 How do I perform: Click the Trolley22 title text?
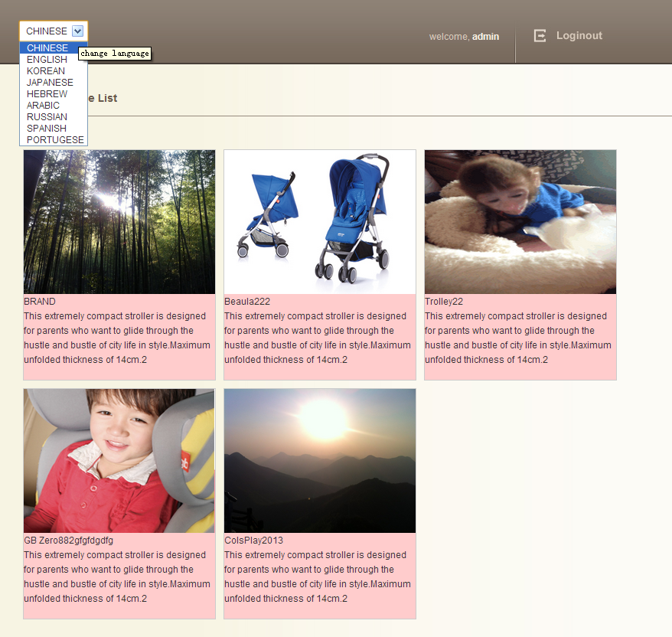coord(444,302)
